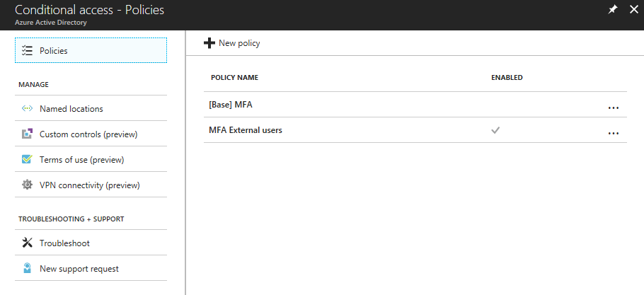
Task: Click the Policies checklist icon
Action: (27, 50)
